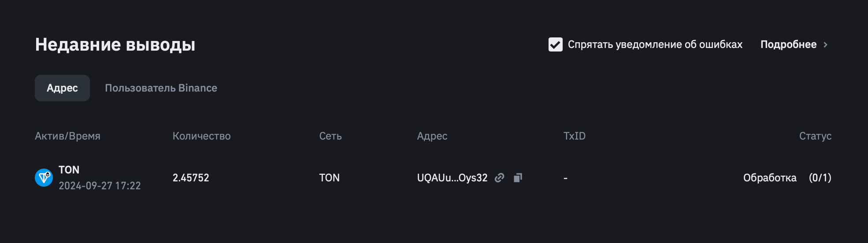The image size is (868, 243).
Task: Click the 'Спрятать уведомление об ошибках' label
Action: [x=655, y=44]
